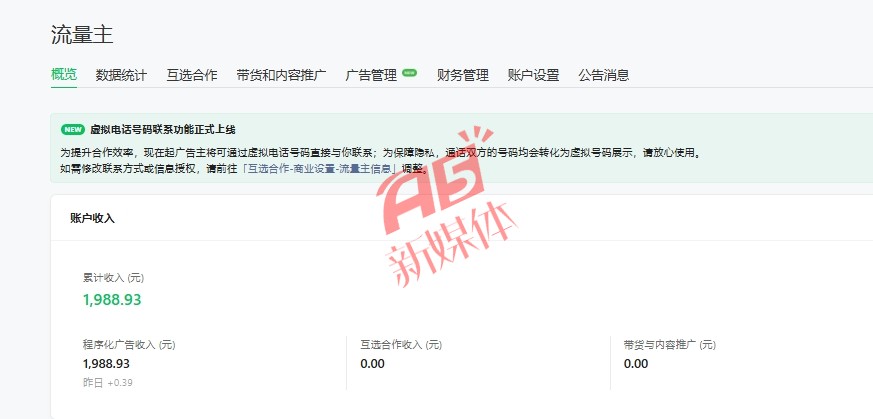Click the 昨日 +0.39 change text
Image resolution: width=873 pixels, height=419 pixels.
(108, 383)
